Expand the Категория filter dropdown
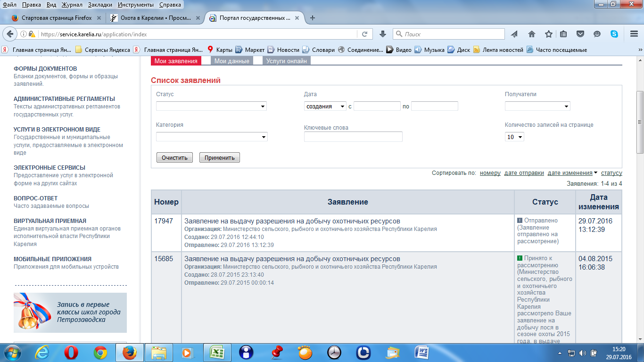This screenshot has height=362, width=644. pos(212,137)
